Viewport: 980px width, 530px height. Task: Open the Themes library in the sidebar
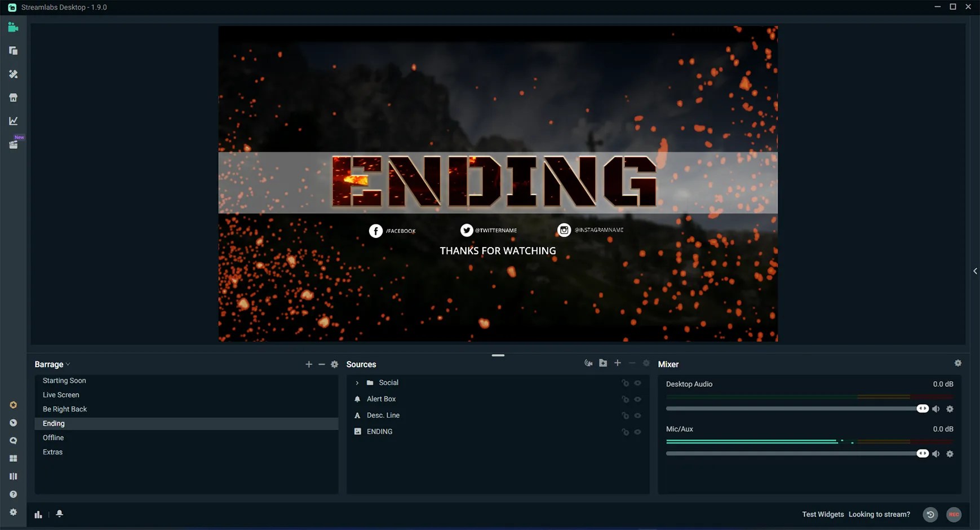14,74
